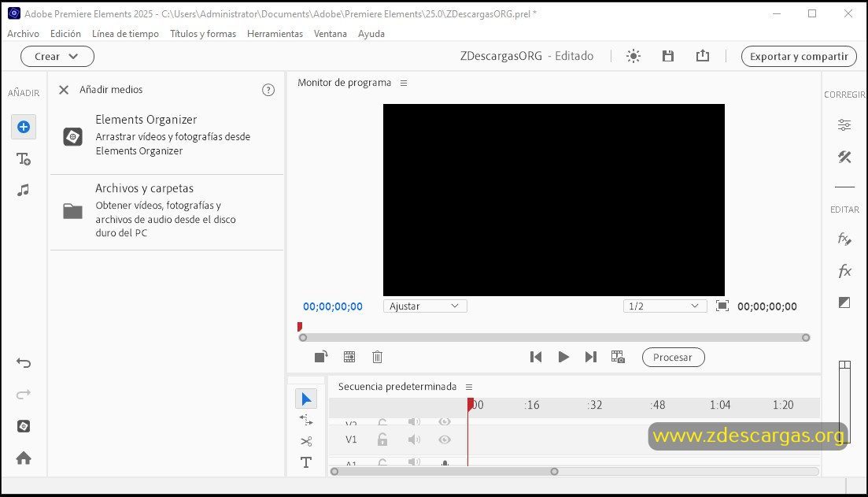The width and height of the screenshot is (868, 497).
Task: Toggle V1 track lock
Action: (382, 440)
